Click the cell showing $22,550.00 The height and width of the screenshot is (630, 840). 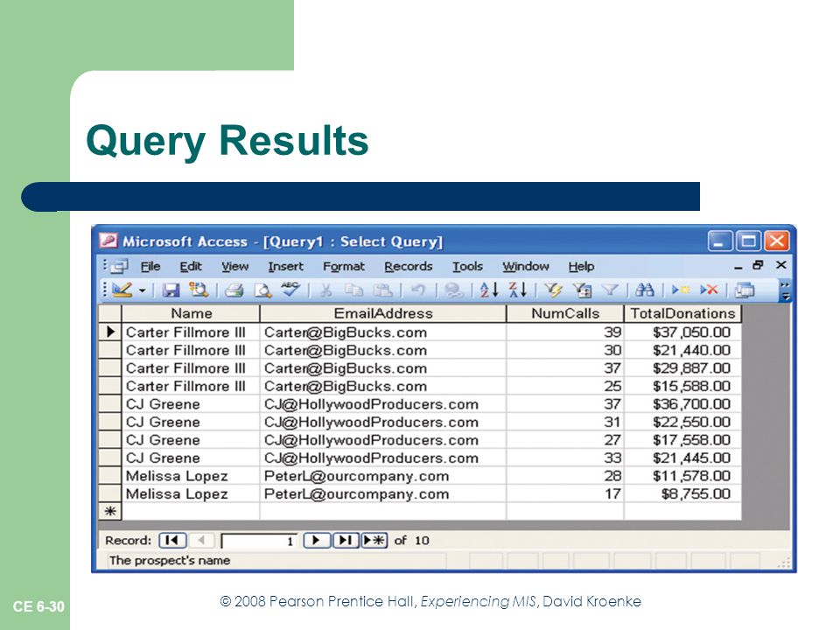682,422
